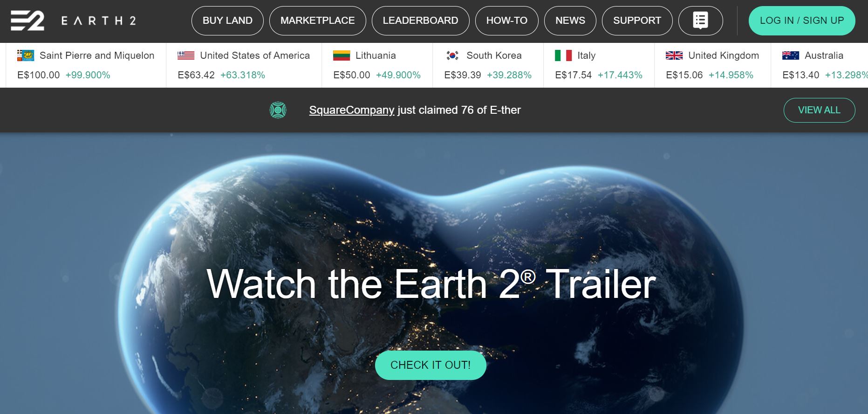Click the United States of America flag
The height and width of the screenshot is (414, 868).
(186, 55)
